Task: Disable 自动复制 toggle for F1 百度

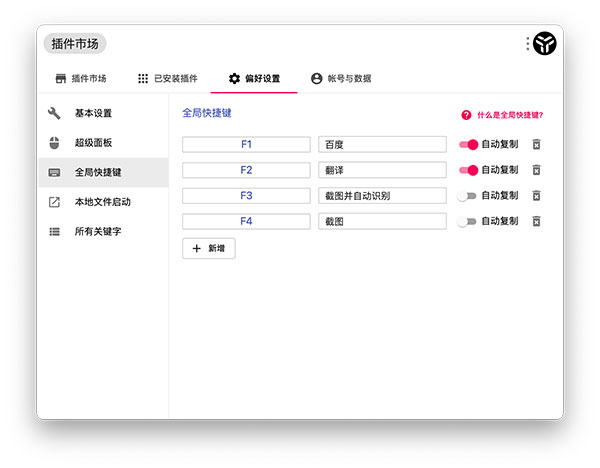Action: click(x=468, y=145)
